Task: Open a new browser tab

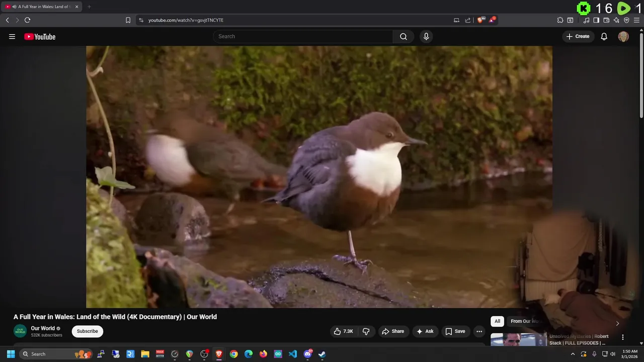Action: point(89,7)
